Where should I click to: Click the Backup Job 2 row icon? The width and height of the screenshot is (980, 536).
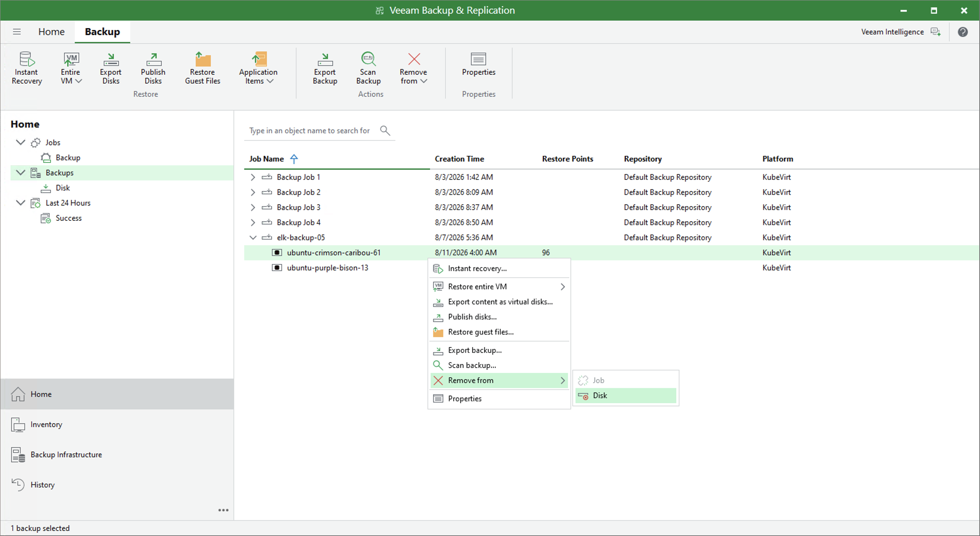pos(267,192)
